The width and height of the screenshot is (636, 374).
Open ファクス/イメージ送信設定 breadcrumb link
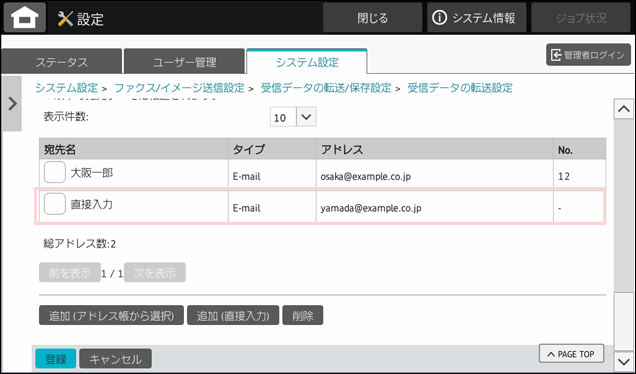[179, 88]
